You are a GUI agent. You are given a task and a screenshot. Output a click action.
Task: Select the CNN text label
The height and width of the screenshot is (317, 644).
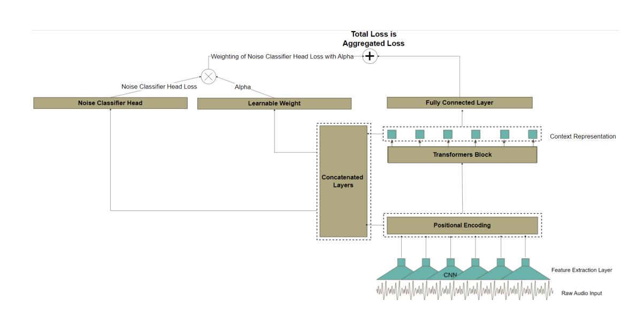click(450, 275)
